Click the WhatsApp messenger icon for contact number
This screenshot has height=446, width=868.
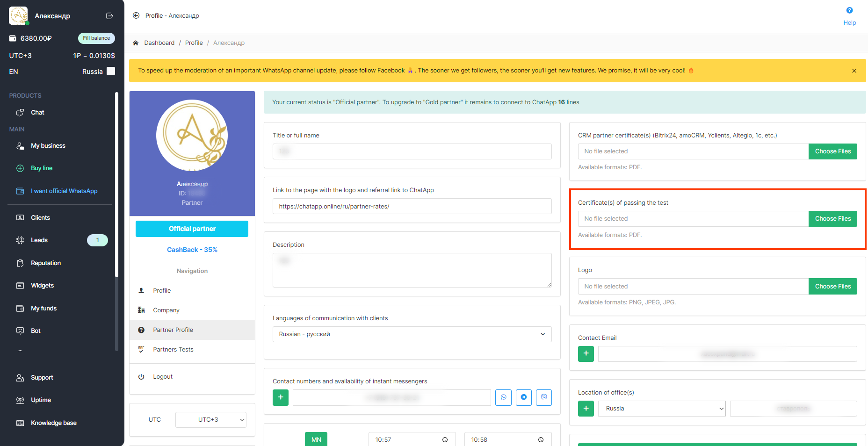503,397
